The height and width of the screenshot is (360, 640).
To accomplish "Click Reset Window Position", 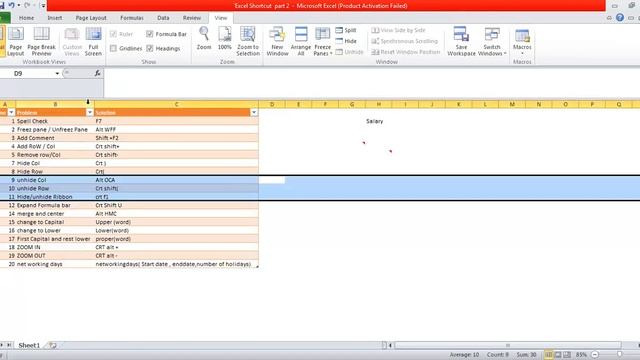I will 406,52.
